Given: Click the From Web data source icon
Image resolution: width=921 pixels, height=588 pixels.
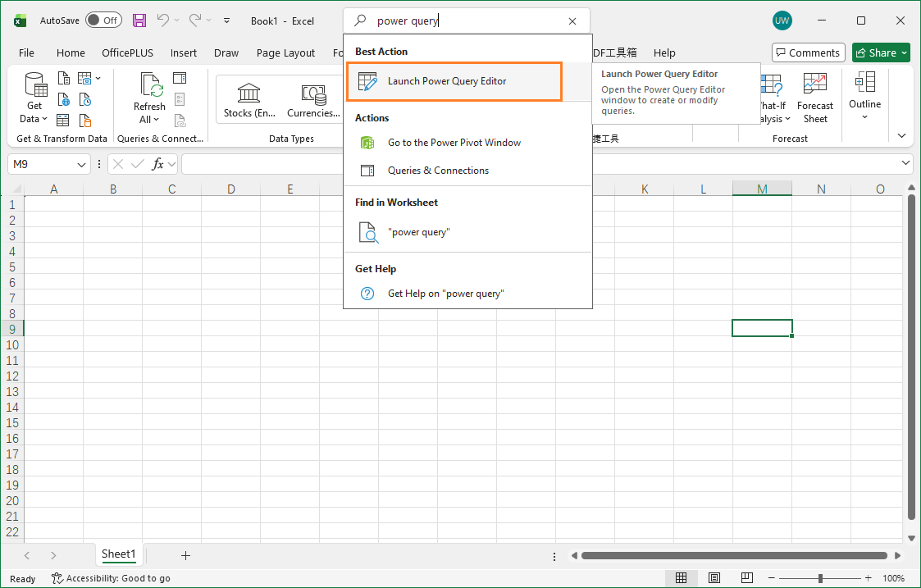Looking at the screenshot, I should coord(64,98).
